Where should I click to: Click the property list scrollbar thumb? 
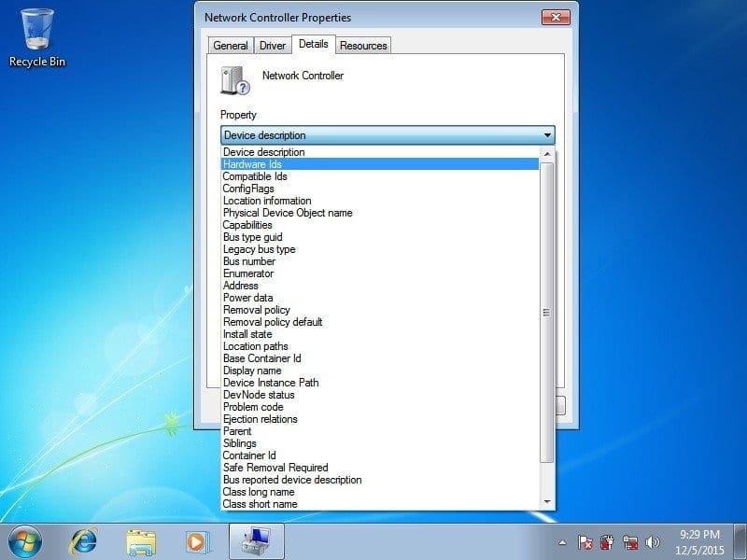point(547,313)
